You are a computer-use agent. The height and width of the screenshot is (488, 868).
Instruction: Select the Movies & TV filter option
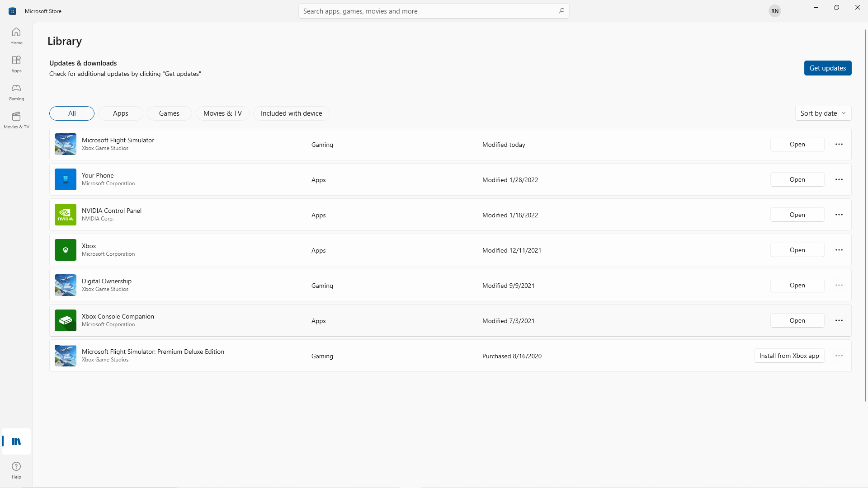click(222, 113)
